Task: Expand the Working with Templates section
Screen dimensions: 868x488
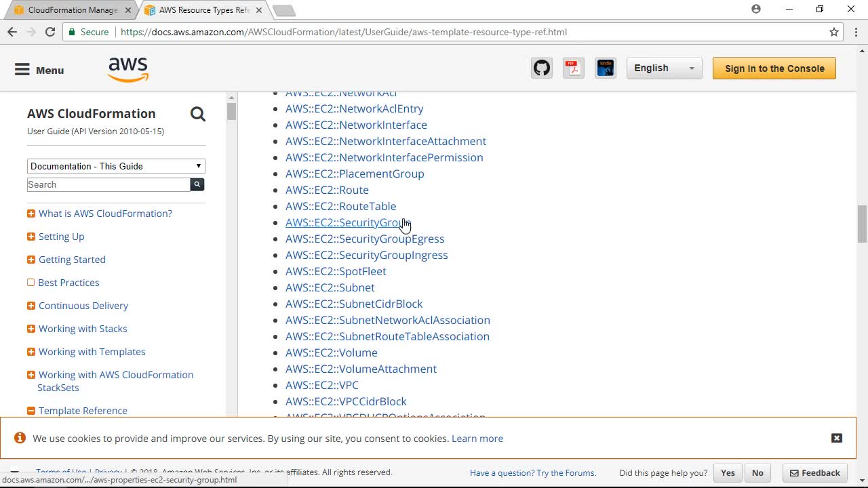Action: (x=31, y=352)
